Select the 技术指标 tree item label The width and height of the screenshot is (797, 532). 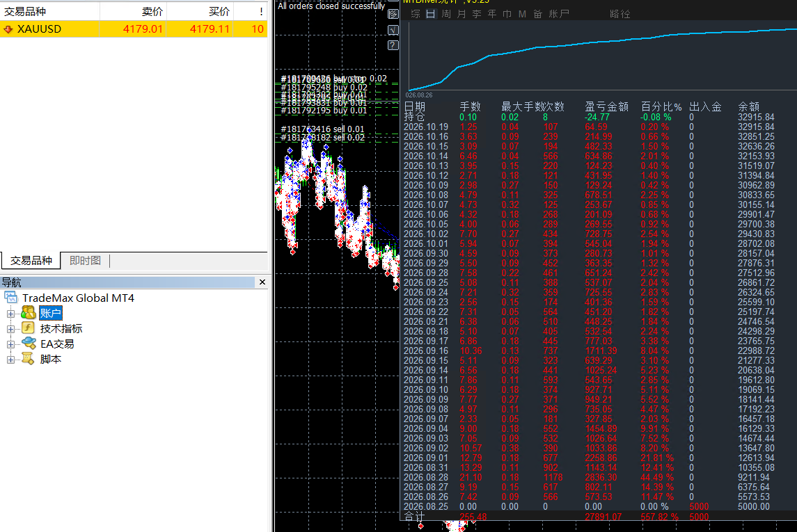(61, 328)
